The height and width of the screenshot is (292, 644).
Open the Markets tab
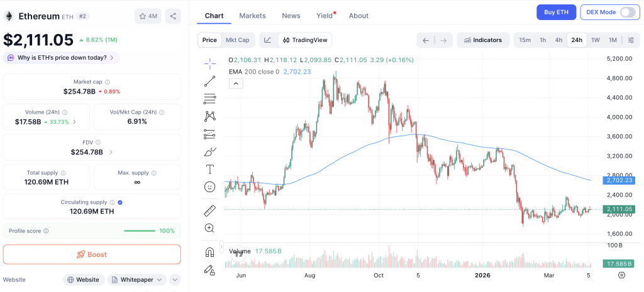(x=252, y=16)
